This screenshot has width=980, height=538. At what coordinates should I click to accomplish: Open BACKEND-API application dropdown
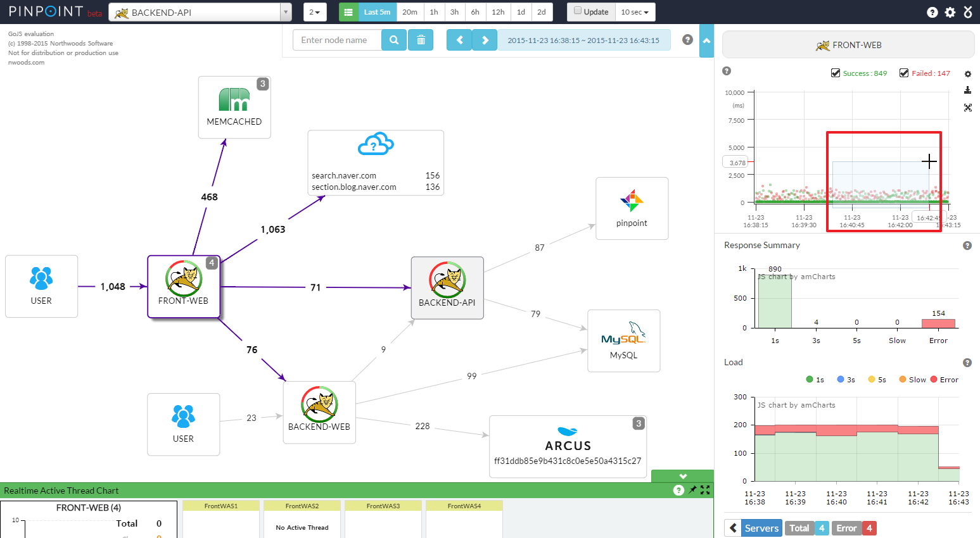point(200,12)
